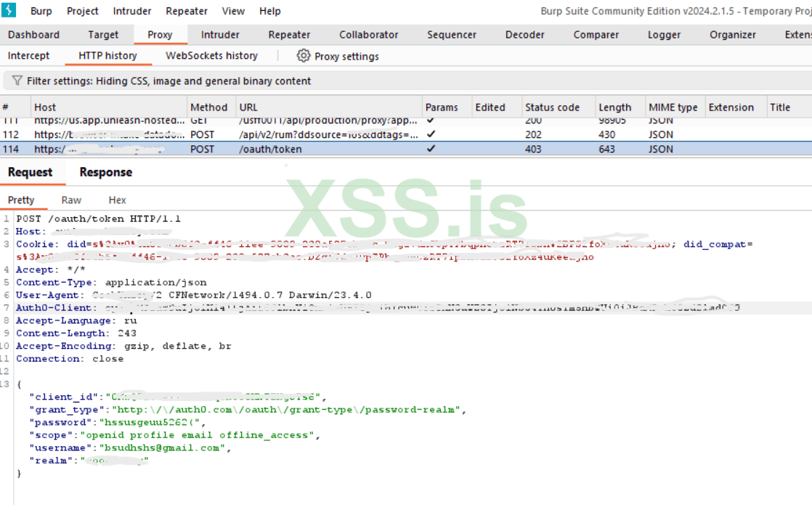The width and height of the screenshot is (812, 505).
Task: Click the Accept-Language ru header line
Action: tap(76, 320)
